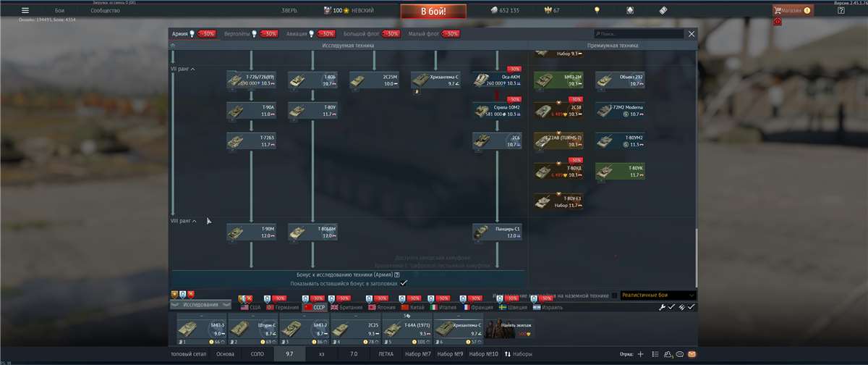Switch to the Большой флот tab
868x365 pixels.
pyautogui.click(x=359, y=33)
